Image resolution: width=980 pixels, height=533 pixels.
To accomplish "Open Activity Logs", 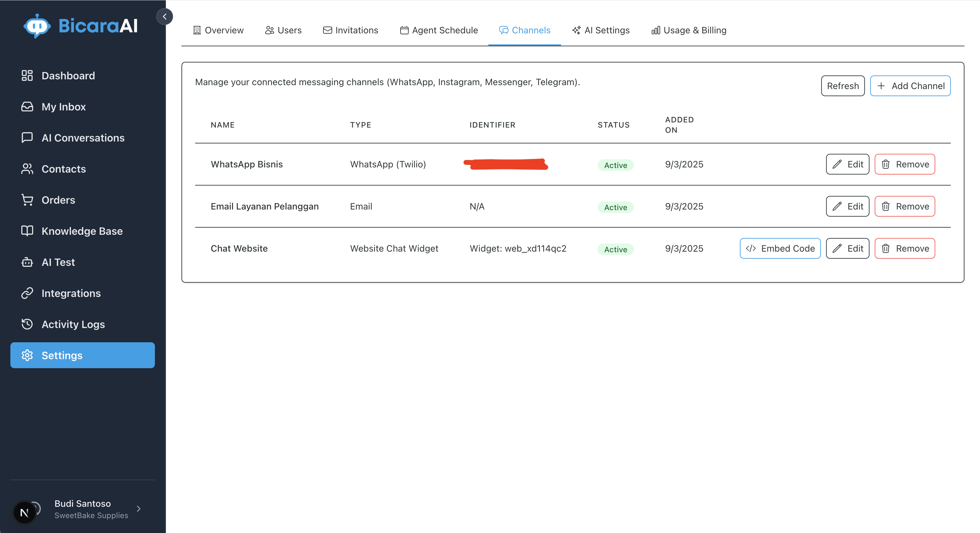I will (x=73, y=324).
